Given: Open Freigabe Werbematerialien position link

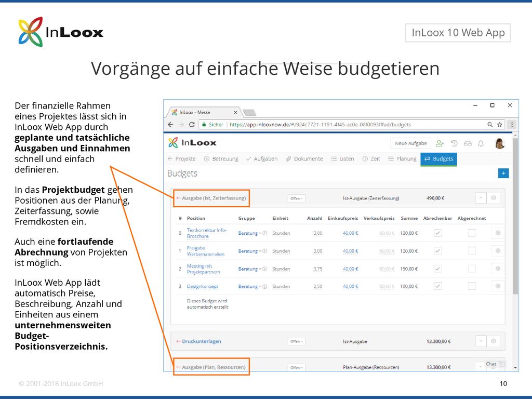Looking at the screenshot, I should (x=206, y=251).
